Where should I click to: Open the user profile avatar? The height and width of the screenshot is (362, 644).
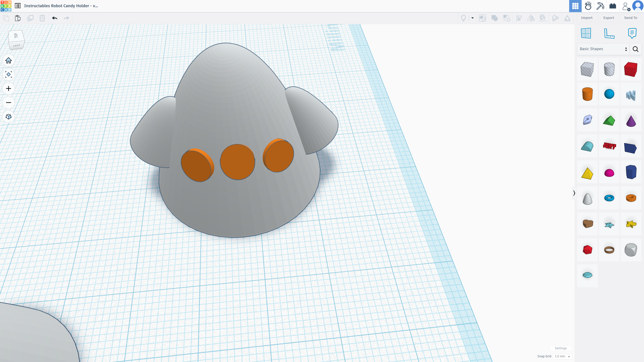click(638, 6)
